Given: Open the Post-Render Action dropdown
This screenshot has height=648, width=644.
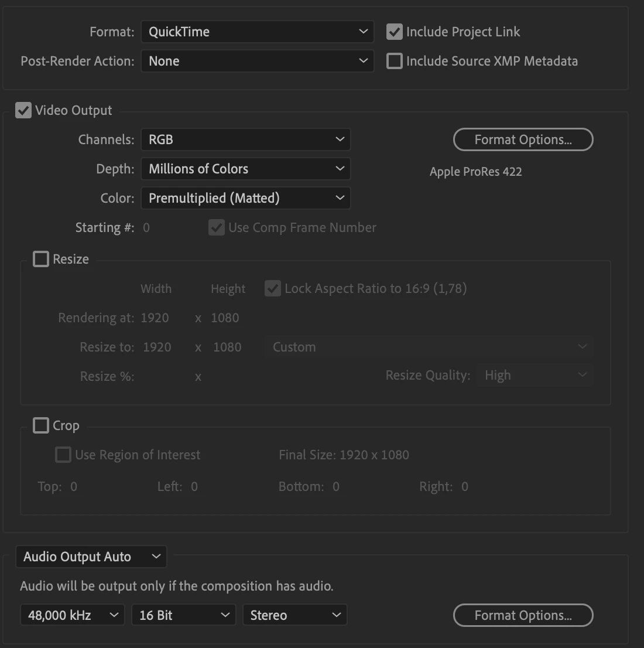Looking at the screenshot, I should tap(257, 61).
